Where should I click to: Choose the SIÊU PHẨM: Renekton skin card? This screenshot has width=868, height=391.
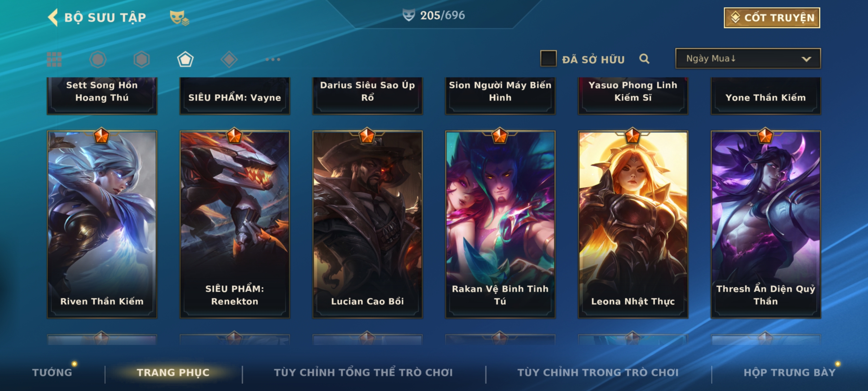tap(235, 224)
